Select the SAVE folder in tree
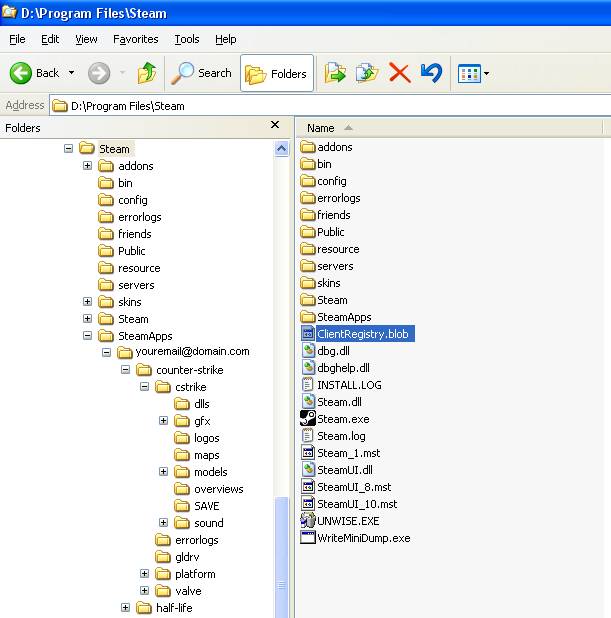The image size is (611, 618). 197,506
